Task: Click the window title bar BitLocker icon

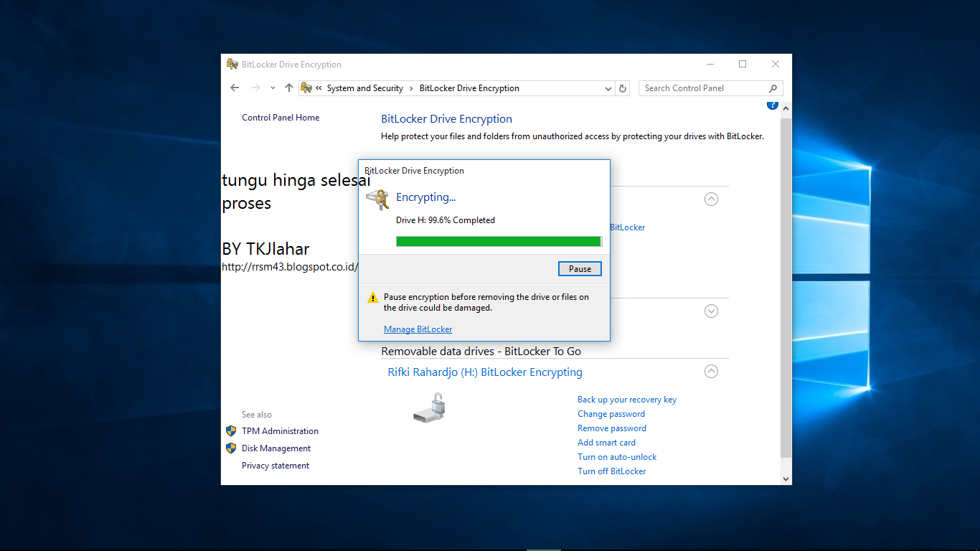Action: [x=232, y=64]
